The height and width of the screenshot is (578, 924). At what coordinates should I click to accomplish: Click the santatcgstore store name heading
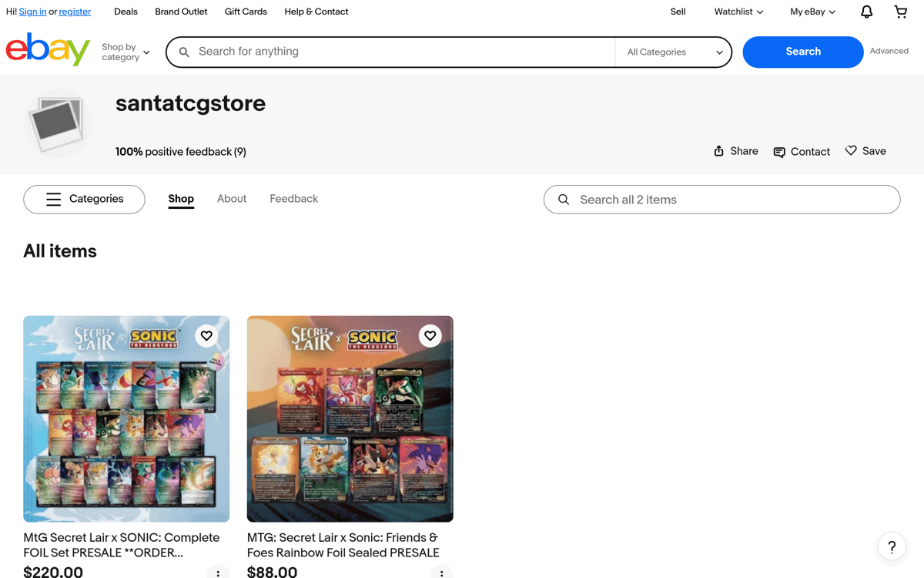point(190,103)
